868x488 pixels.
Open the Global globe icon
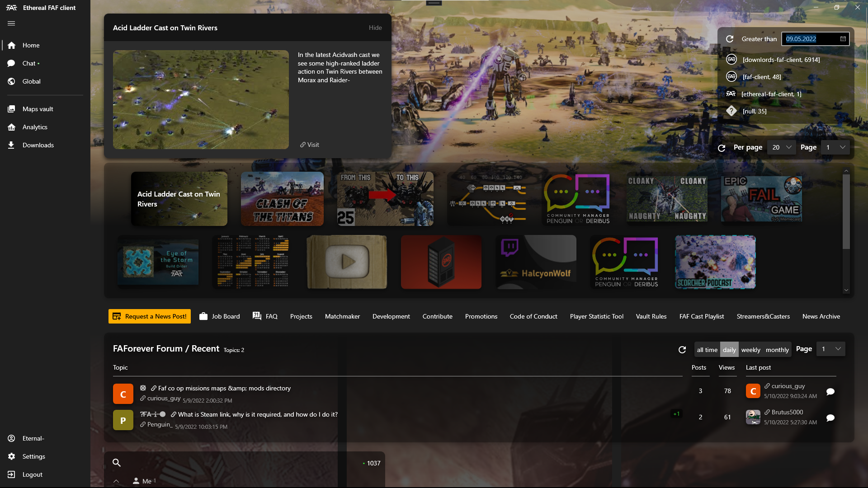pyautogui.click(x=11, y=81)
